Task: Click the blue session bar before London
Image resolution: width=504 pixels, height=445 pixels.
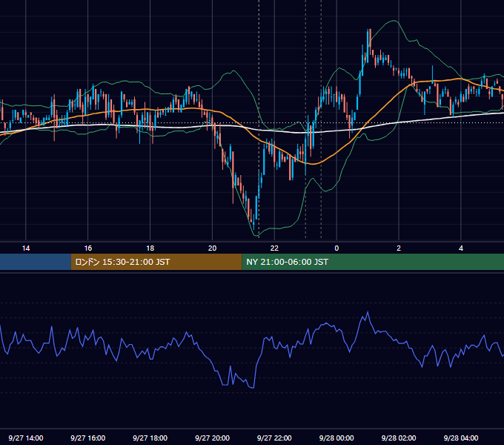Action: (x=36, y=262)
